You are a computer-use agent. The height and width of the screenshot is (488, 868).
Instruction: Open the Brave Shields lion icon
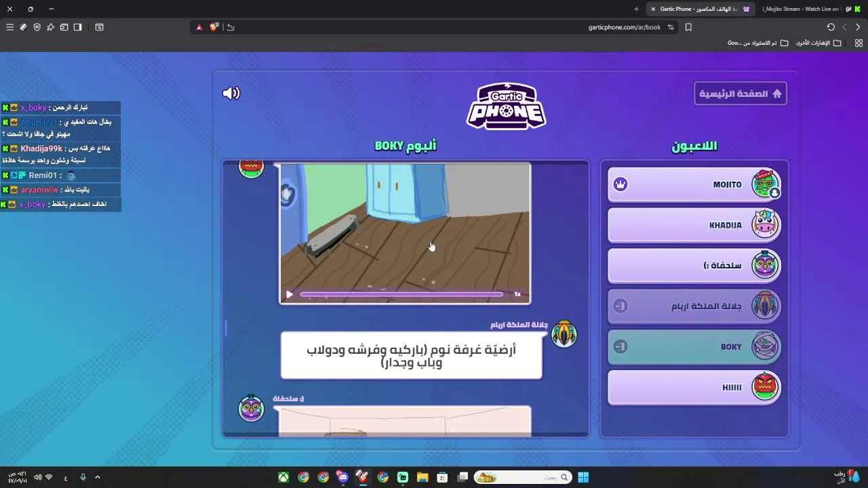214,27
